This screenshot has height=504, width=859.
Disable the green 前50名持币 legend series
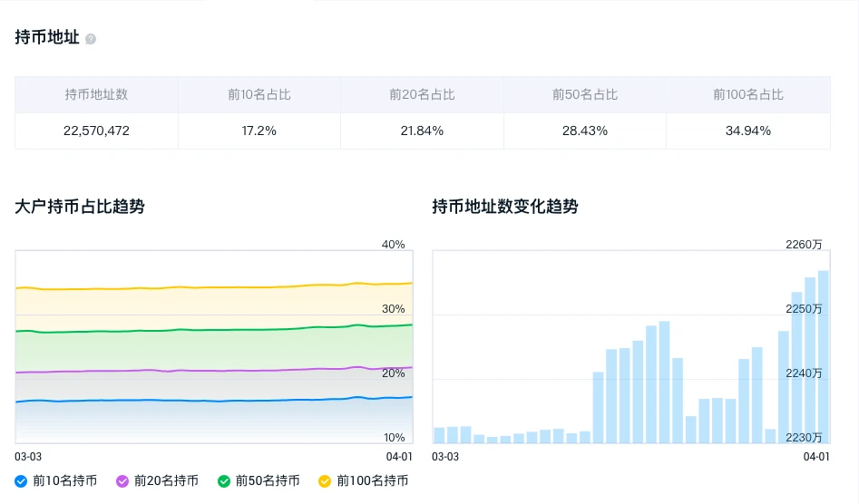(224, 480)
